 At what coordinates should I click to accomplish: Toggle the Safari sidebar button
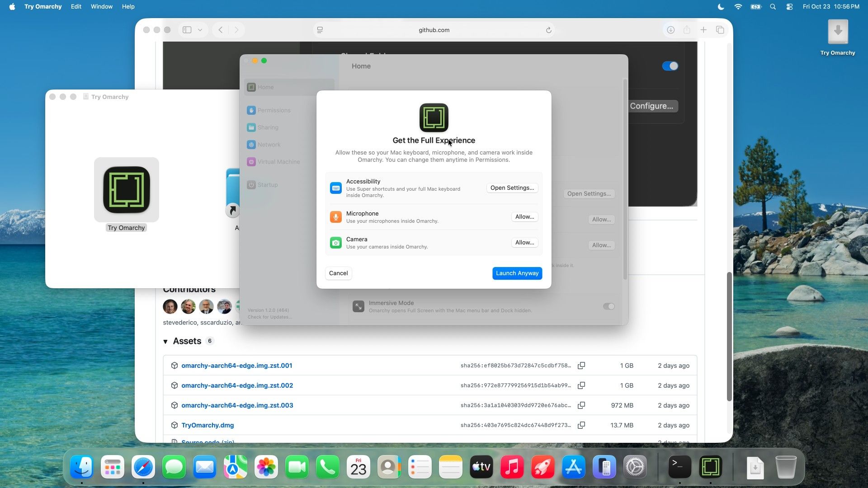point(187,30)
